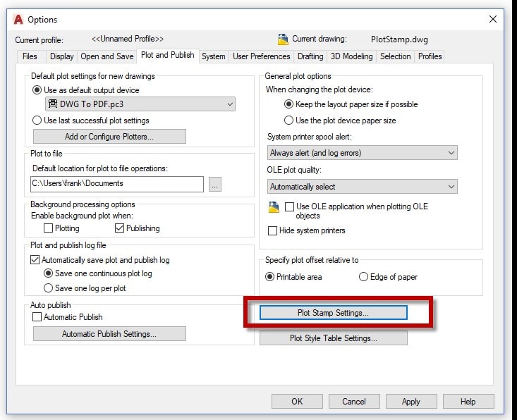Open OLE plot quality dropdown
517x420 pixels.
(362, 187)
